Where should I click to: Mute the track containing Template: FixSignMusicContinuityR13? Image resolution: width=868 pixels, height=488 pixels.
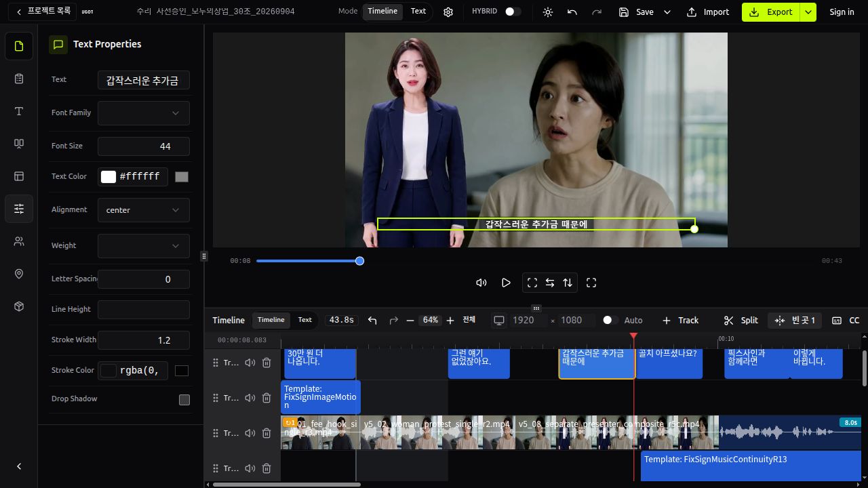250,468
